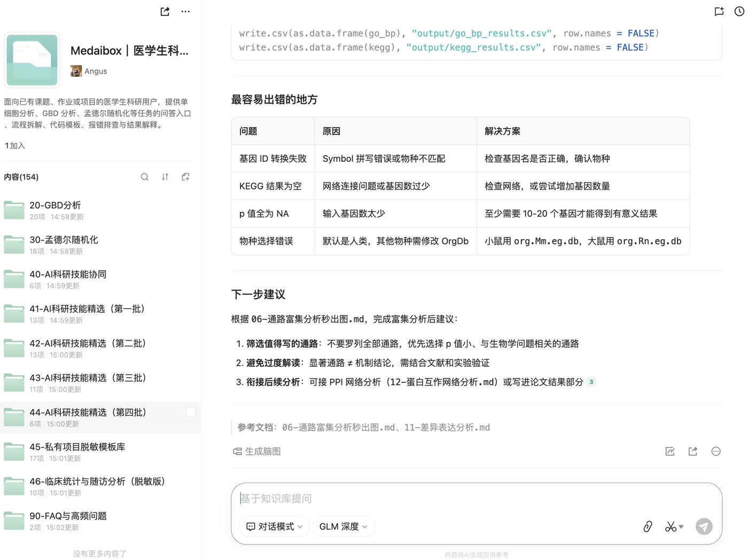Search within the content list
Screen dimensions: 748x560
click(145, 177)
